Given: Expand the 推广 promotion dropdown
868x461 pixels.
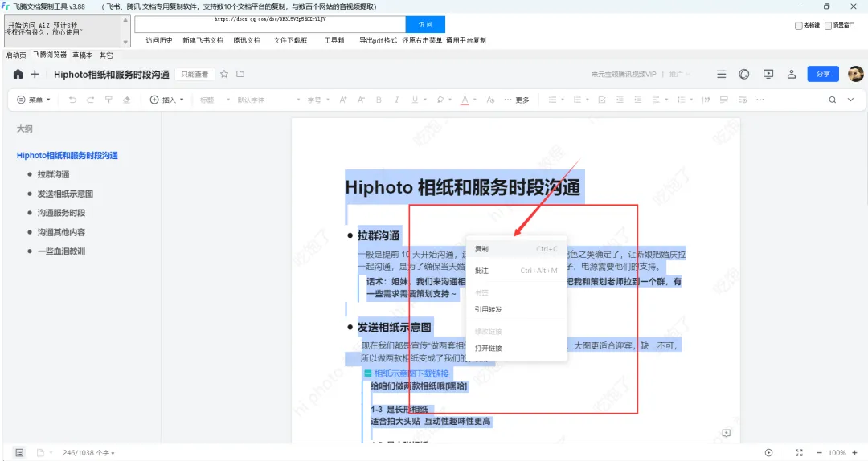Looking at the screenshot, I should (x=680, y=74).
